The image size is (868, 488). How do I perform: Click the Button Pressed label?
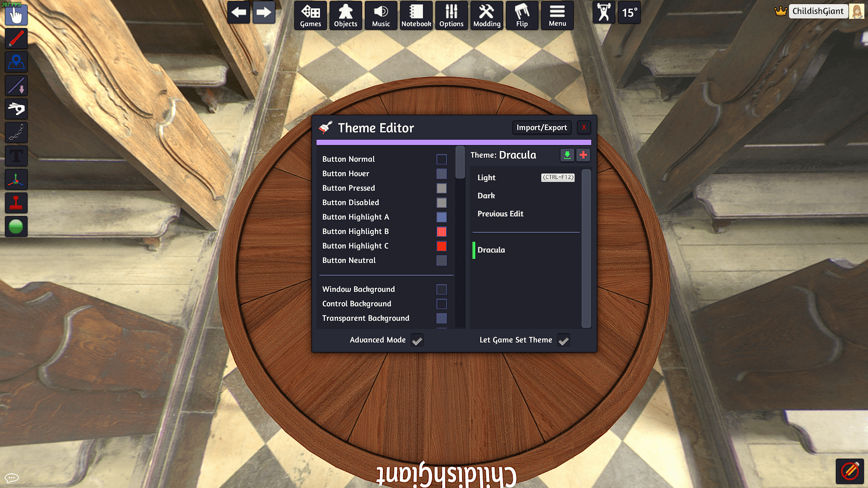(x=349, y=188)
